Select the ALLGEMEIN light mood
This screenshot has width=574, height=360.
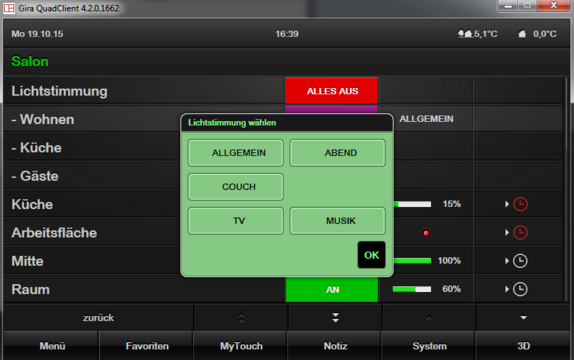[x=236, y=153]
